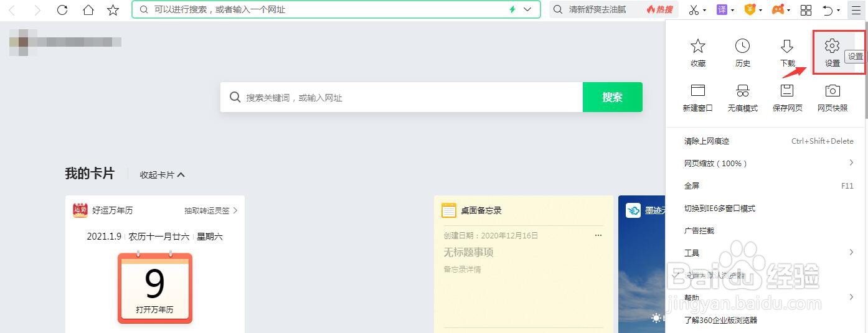Screen dimensions: 868x333
Task: Open the extensions grid icon
Action: pyautogui.click(x=806, y=10)
